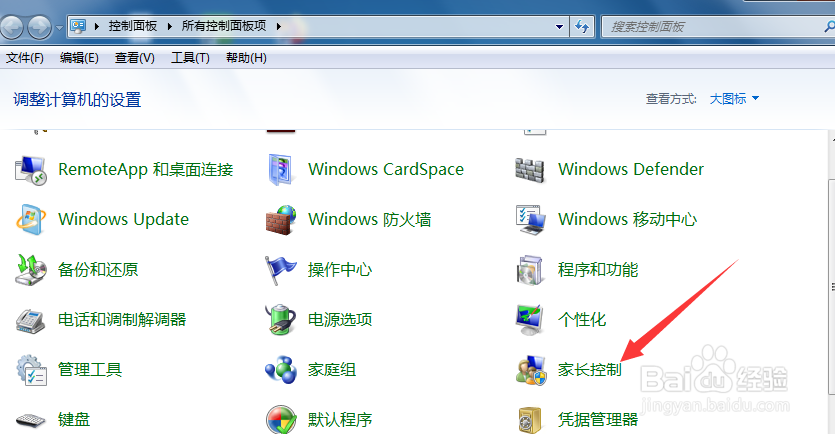Expand the arrow after 控制面板 in breadcrumb
This screenshot has height=434, width=835.
pos(169,26)
